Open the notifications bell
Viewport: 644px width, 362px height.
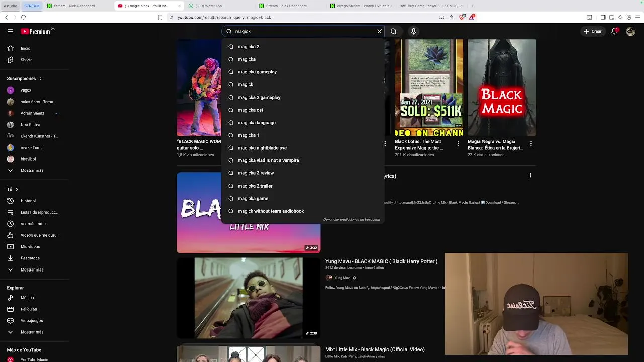[x=614, y=31]
